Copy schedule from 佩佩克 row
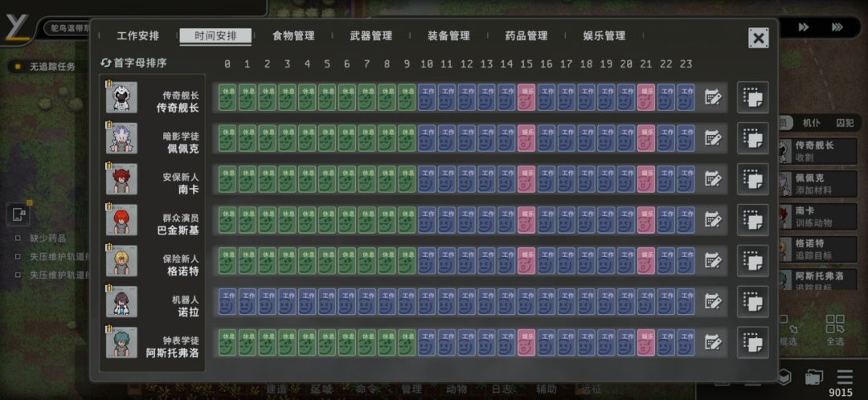Image resolution: width=868 pixels, height=400 pixels. (x=753, y=138)
